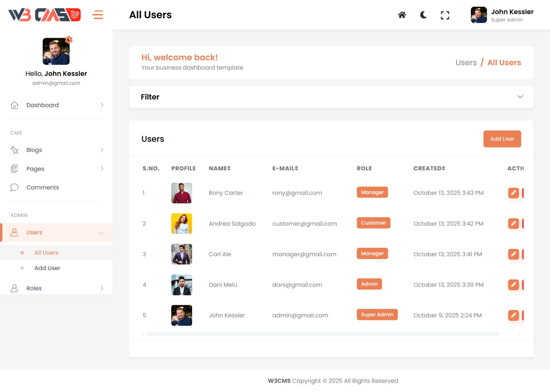The image size is (550, 392).
Task: Expand the Filter panel chevron
Action: [x=520, y=97]
